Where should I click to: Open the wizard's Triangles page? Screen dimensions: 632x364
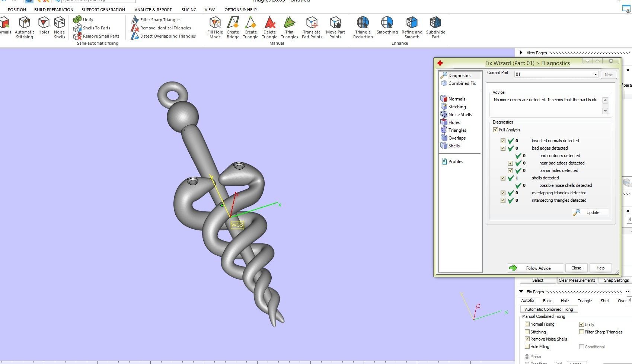tap(453, 130)
